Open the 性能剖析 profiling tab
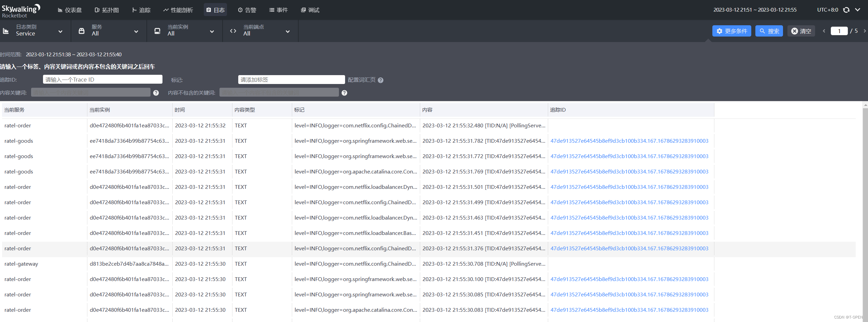868x322 pixels. pyautogui.click(x=178, y=10)
